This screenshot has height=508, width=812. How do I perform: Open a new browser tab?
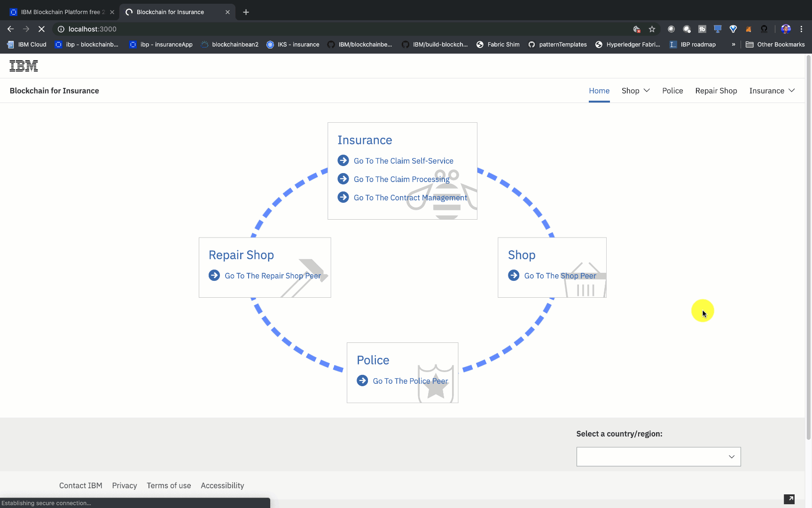(x=246, y=12)
